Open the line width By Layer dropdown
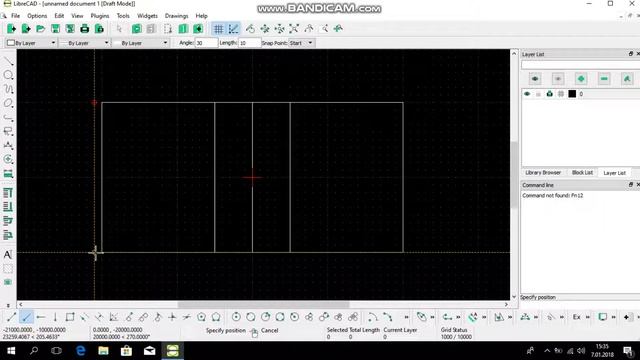The image size is (640, 360). tap(85, 43)
